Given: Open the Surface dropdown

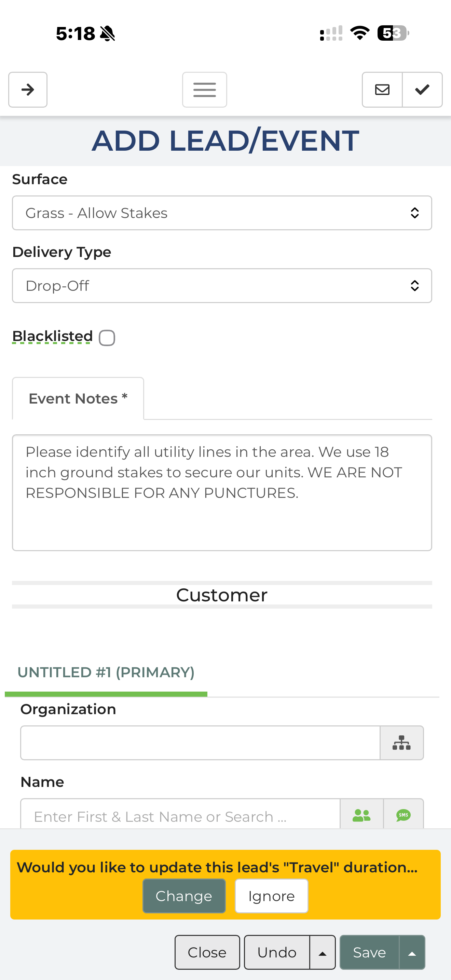Looking at the screenshot, I should (x=222, y=213).
